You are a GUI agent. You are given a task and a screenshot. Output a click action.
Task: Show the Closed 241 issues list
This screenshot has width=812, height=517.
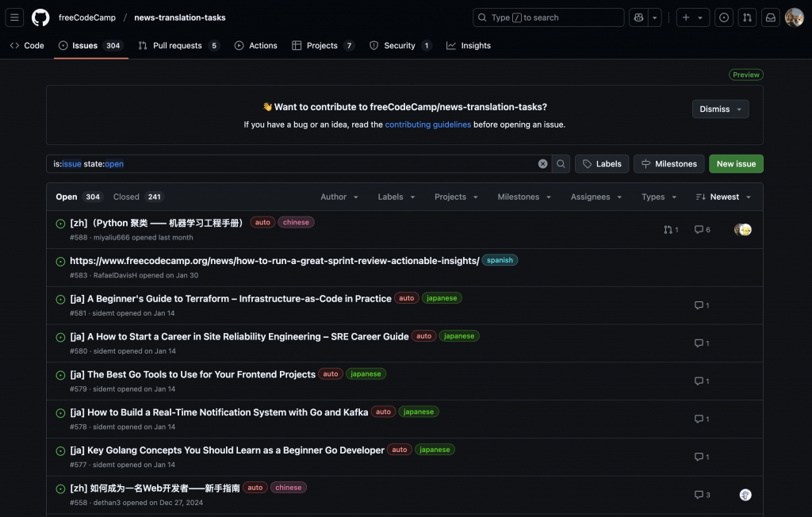click(139, 197)
